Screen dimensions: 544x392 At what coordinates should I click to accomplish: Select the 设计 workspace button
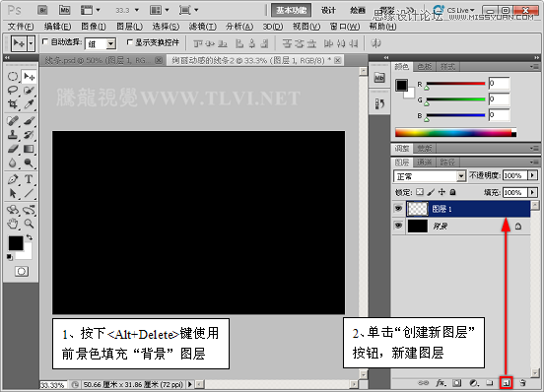tap(328, 10)
